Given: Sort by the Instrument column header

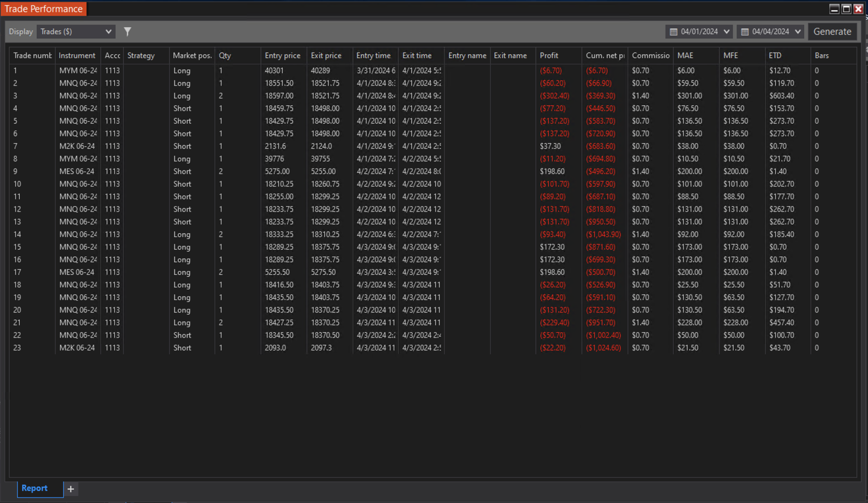Looking at the screenshot, I should [77, 56].
